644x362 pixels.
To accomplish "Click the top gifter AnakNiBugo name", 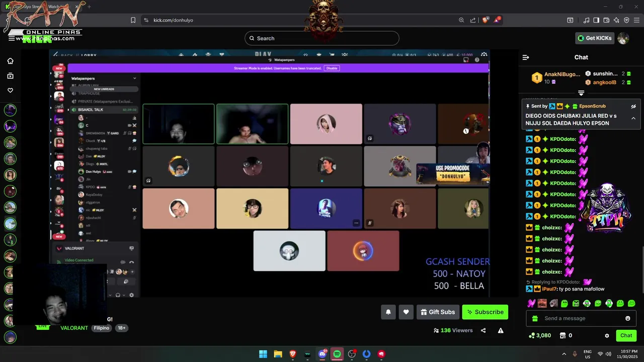I will (562, 74).
